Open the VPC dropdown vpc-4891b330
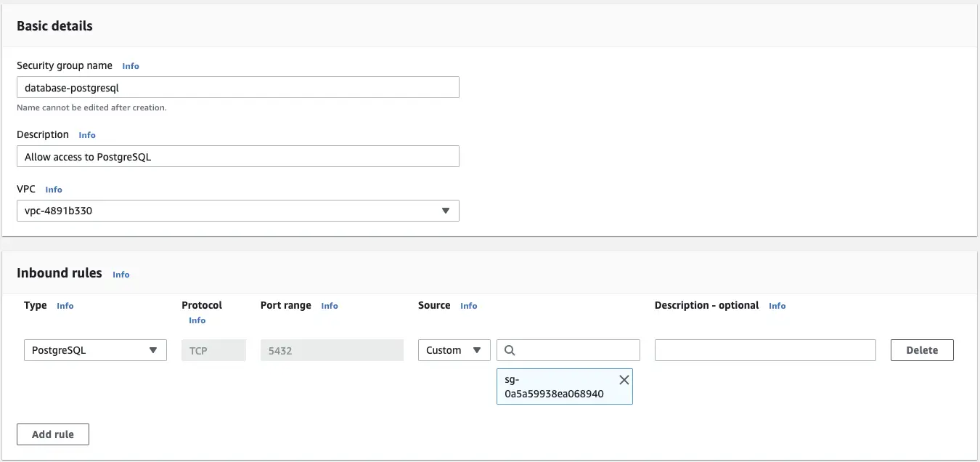 237,211
